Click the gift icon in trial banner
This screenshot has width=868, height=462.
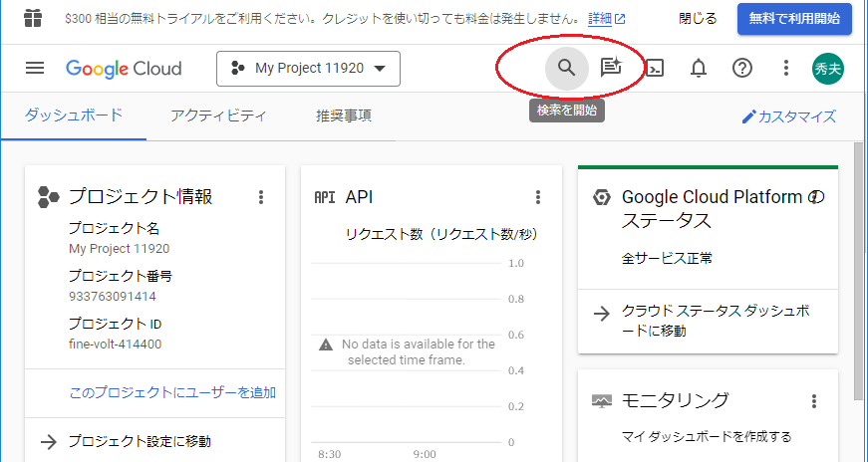coord(33,18)
